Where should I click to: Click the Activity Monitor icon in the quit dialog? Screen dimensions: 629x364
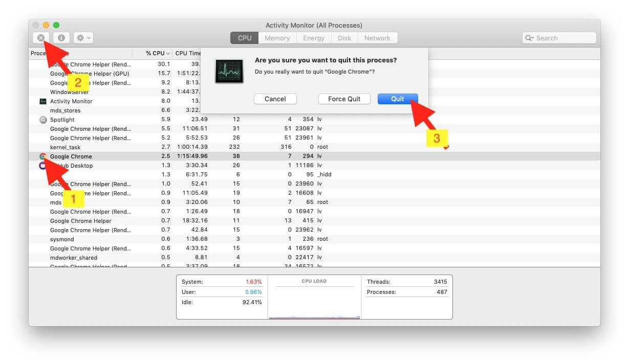tap(229, 71)
